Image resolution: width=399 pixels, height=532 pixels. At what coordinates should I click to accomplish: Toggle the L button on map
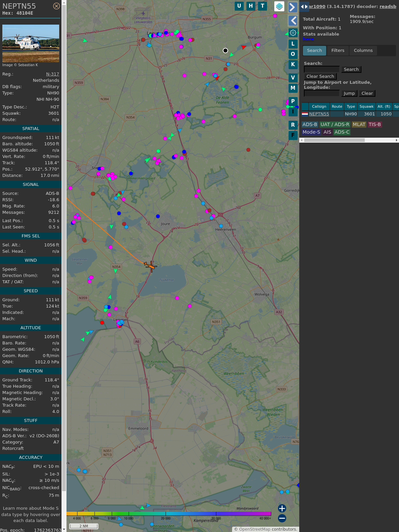pyautogui.click(x=293, y=44)
